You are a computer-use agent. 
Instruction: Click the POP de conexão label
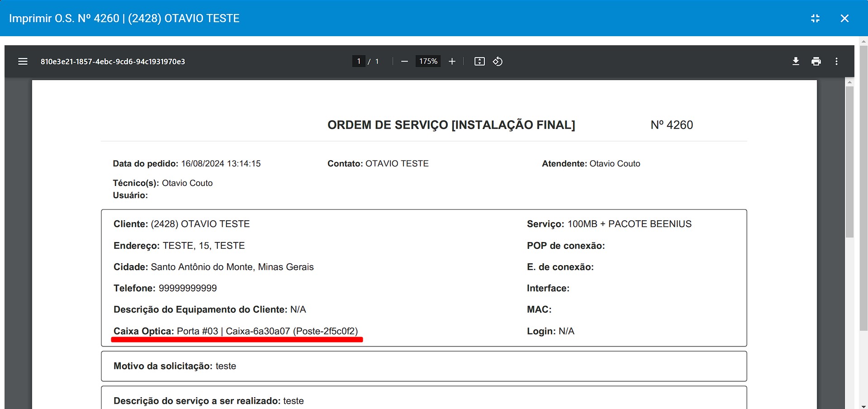click(565, 246)
